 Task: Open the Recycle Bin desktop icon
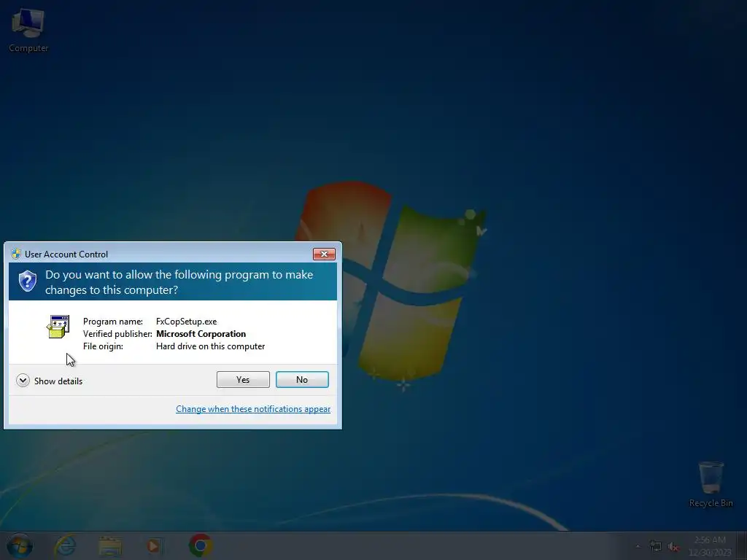pyautogui.click(x=711, y=484)
